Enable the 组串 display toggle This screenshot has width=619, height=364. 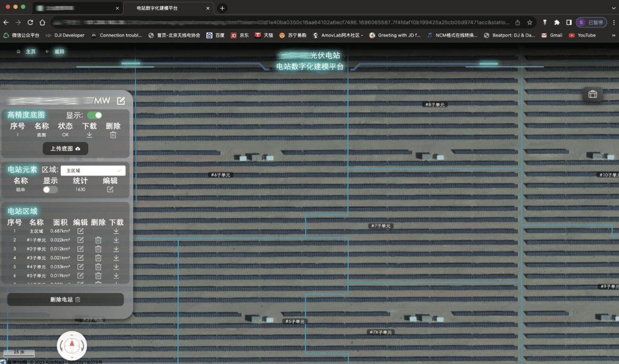click(50, 190)
